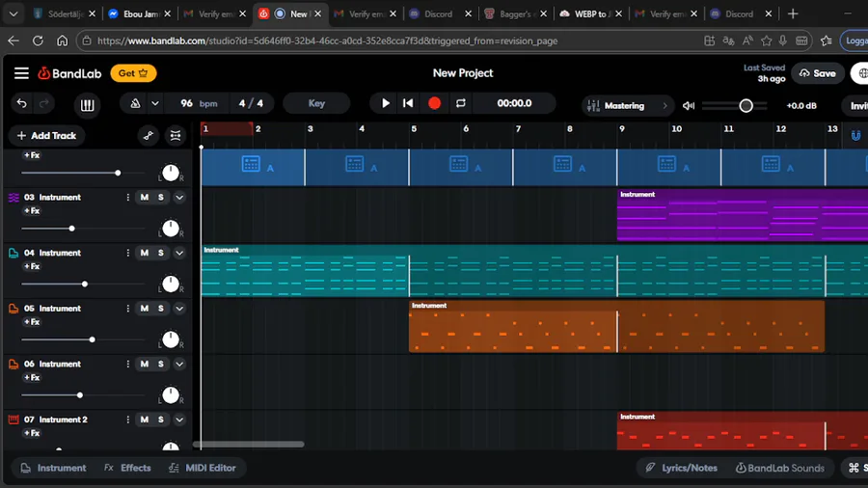The height and width of the screenshot is (488, 868).
Task: Change the 4 / 4 time signature
Action: (251, 103)
